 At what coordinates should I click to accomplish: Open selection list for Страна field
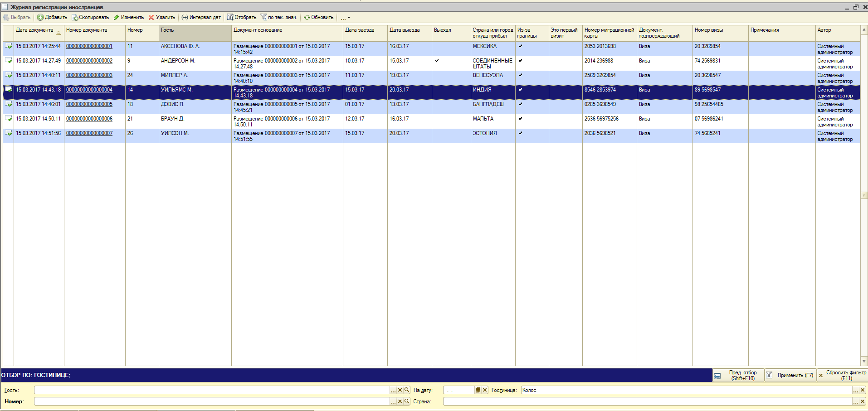point(856,401)
